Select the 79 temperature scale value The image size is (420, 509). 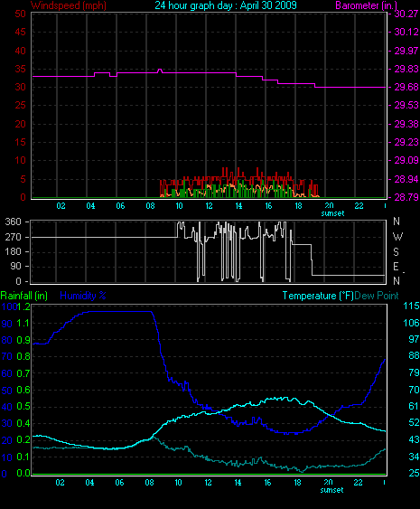tap(414, 372)
